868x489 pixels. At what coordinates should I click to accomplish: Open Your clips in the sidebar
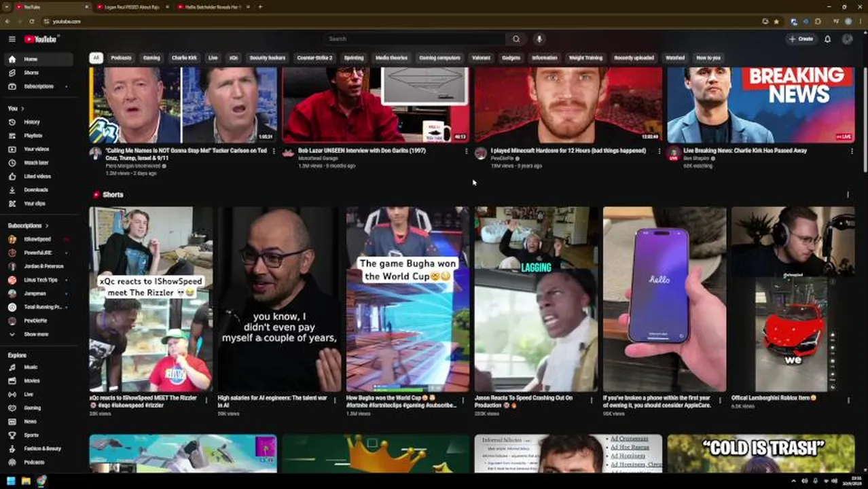(39, 204)
